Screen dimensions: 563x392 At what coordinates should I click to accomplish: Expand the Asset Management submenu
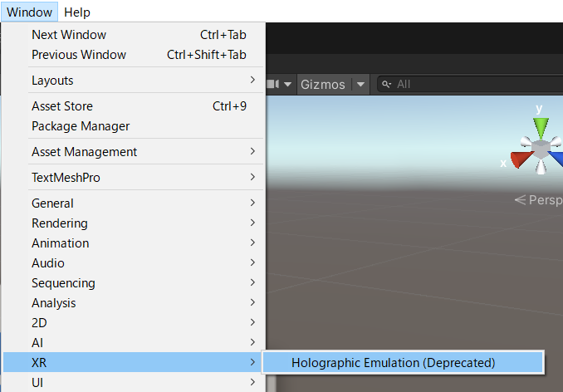[133, 152]
